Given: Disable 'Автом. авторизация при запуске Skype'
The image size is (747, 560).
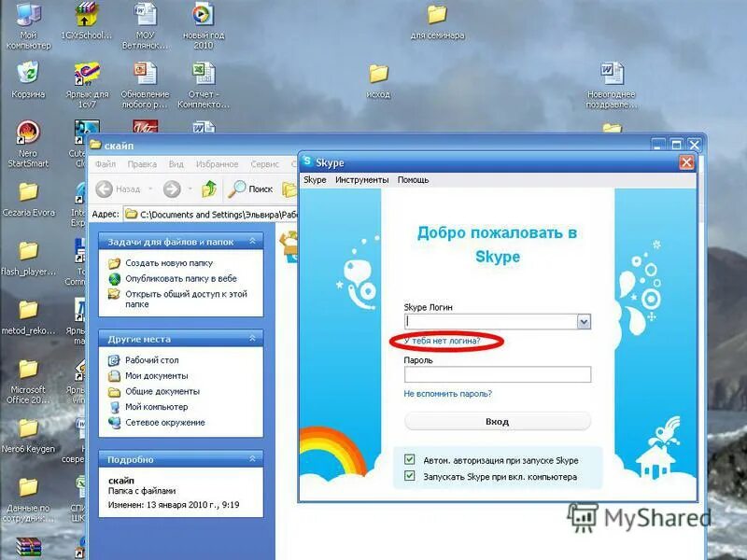Looking at the screenshot, I should [x=408, y=460].
